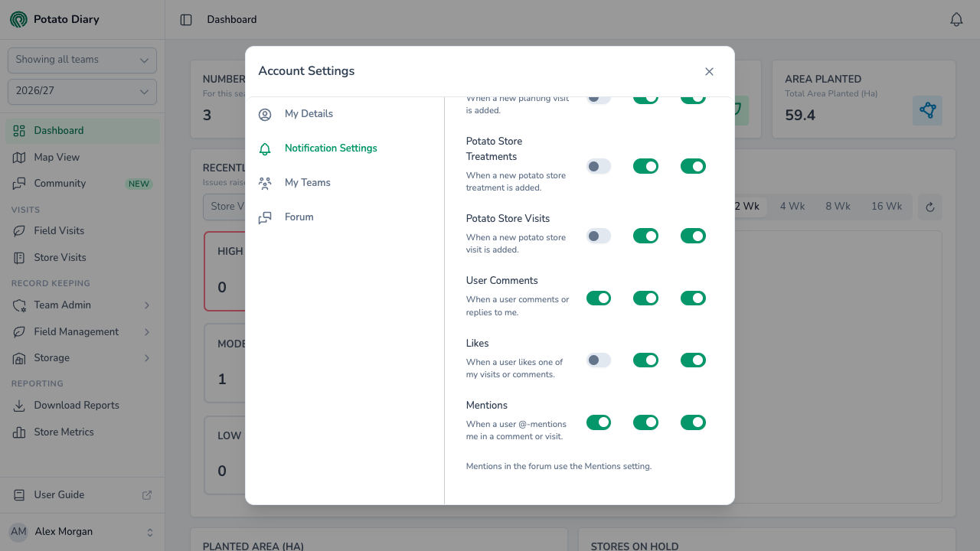
Task: Click the NEW badge beside Community
Action: point(139,184)
